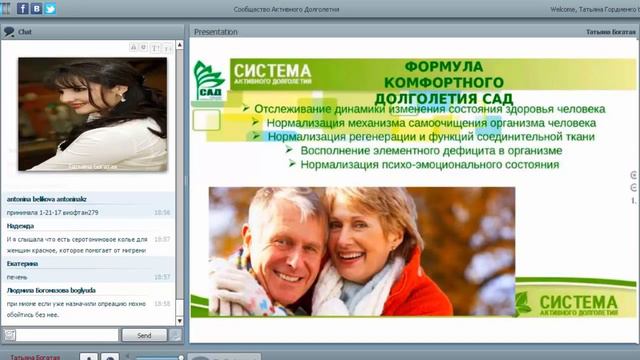Click the presenter's webcam photo thumbnail

(93, 114)
